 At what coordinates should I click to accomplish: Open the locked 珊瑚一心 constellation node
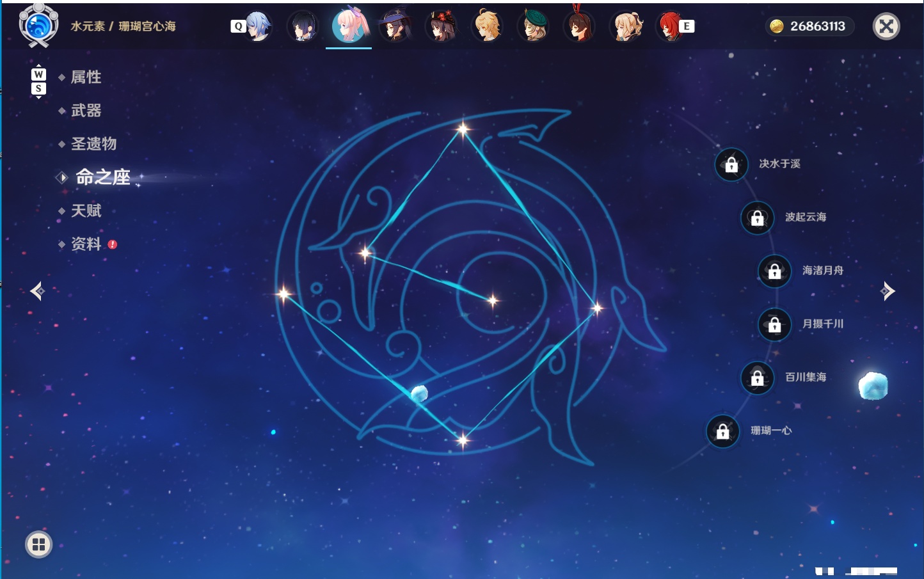coord(723,432)
